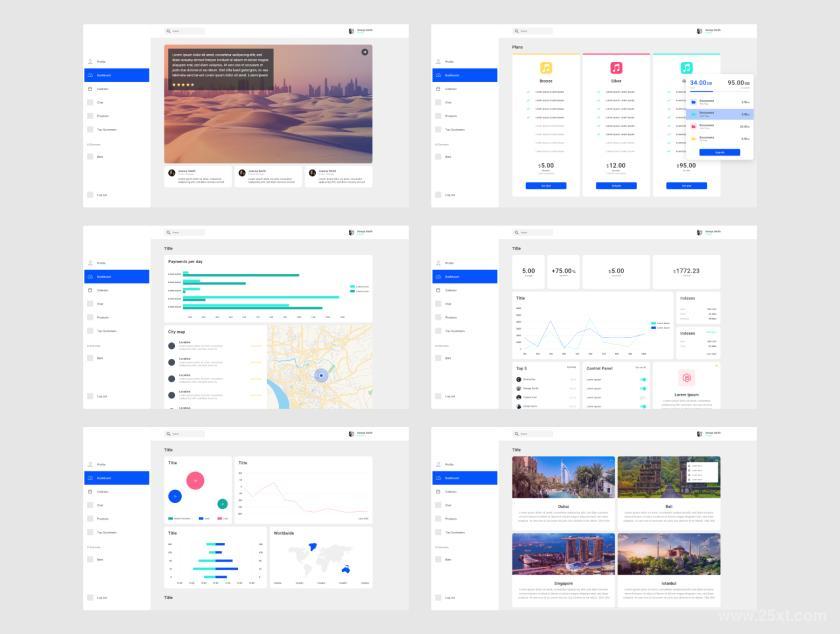Open Singapore destination photo
Screen dimensions: 840x634
coord(563,554)
